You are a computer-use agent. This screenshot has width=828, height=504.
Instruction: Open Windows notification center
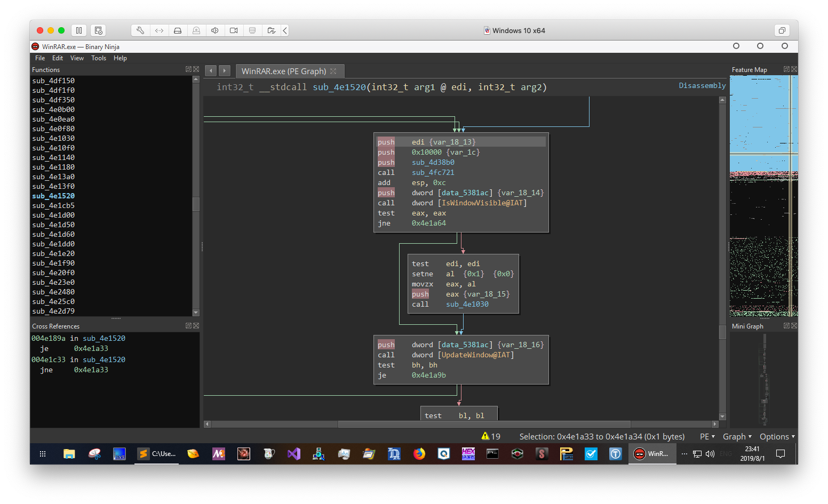[781, 454]
